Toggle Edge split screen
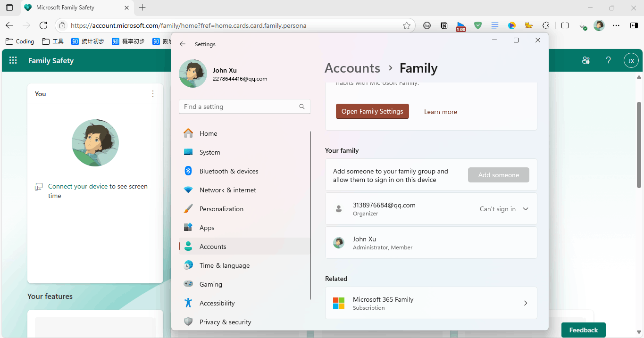The image size is (644, 338). pyautogui.click(x=565, y=25)
